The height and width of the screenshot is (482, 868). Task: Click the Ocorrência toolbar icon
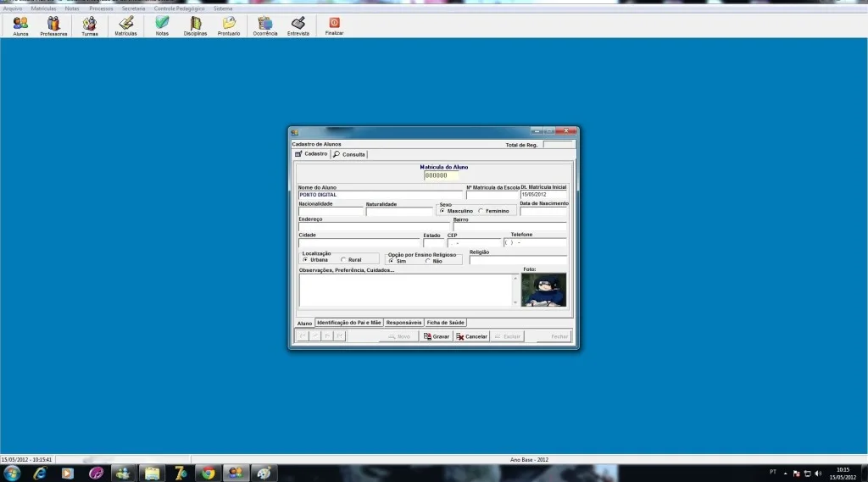coord(265,25)
